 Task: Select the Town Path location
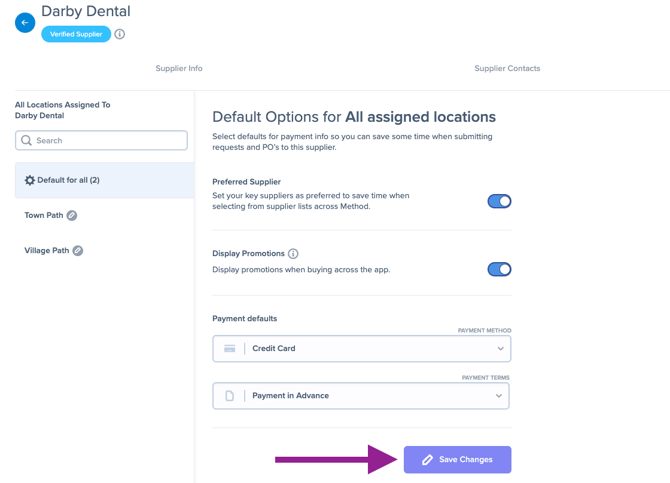click(x=44, y=215)
